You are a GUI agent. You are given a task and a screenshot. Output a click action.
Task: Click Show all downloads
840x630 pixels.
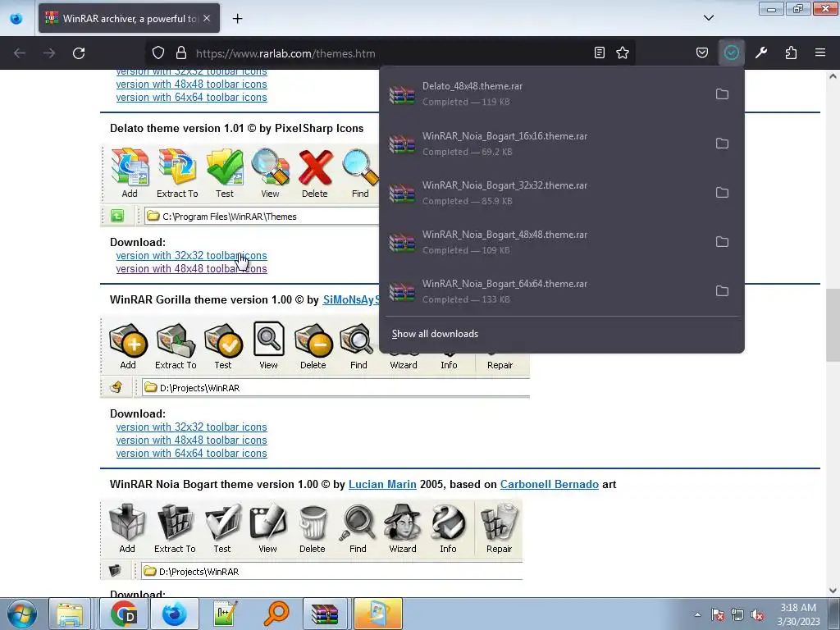435,334
